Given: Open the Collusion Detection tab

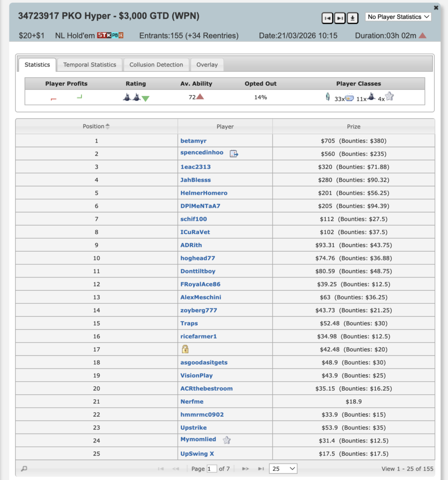Looking at the screenshot, I should click(x=156, y=65).
